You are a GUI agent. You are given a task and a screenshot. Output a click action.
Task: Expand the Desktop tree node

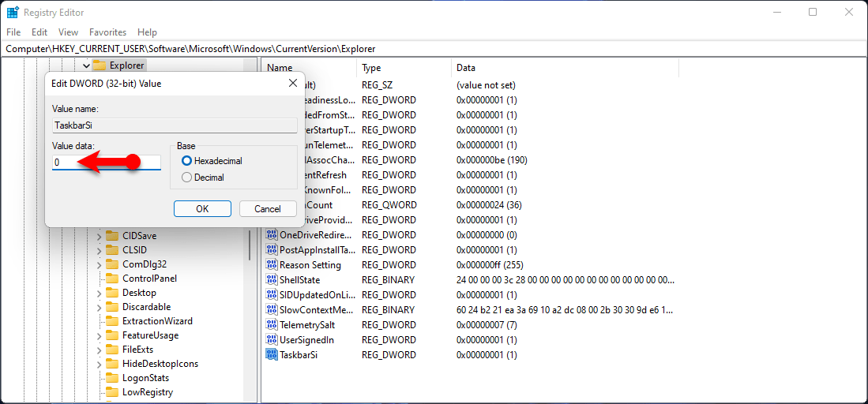(x=99, y=293)
